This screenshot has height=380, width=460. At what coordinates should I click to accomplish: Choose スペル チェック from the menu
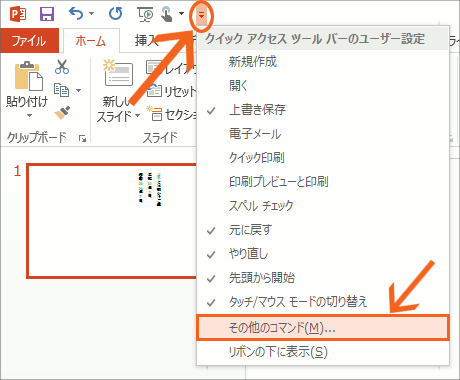(x=323, y=206)
